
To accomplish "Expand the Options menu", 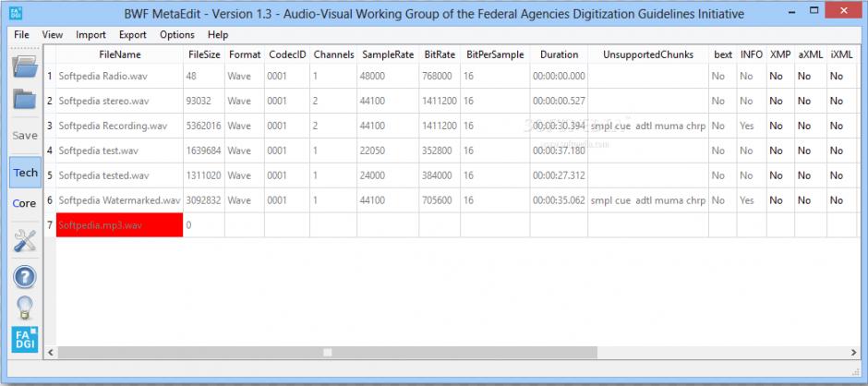I will click(176, 34).
